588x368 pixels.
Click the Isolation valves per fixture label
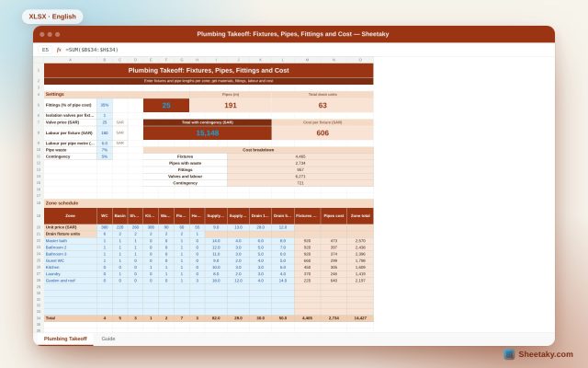(x=70, y=116)
